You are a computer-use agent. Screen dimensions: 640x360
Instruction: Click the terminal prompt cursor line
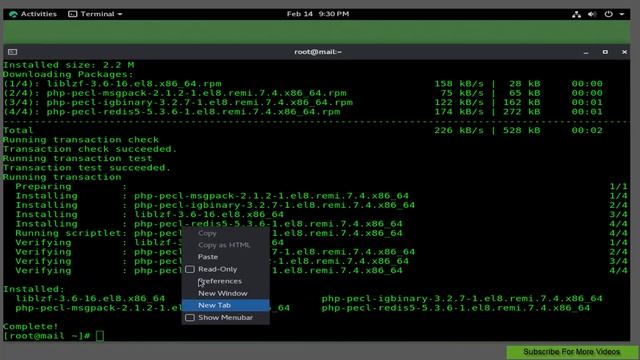53,336
